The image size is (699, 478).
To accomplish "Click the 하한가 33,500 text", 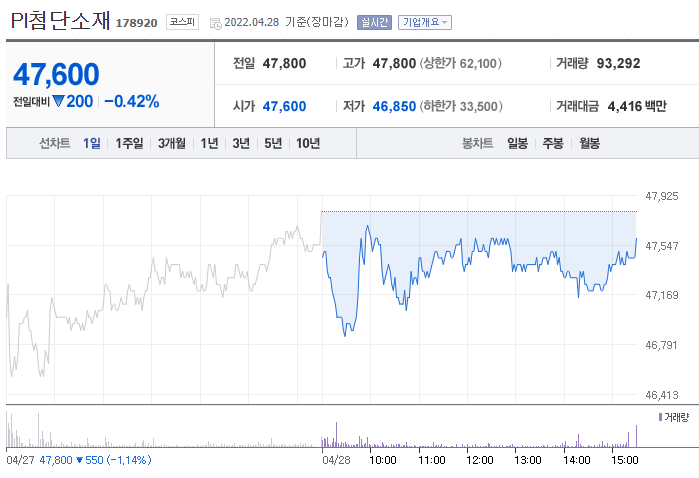I will point(461,106).
